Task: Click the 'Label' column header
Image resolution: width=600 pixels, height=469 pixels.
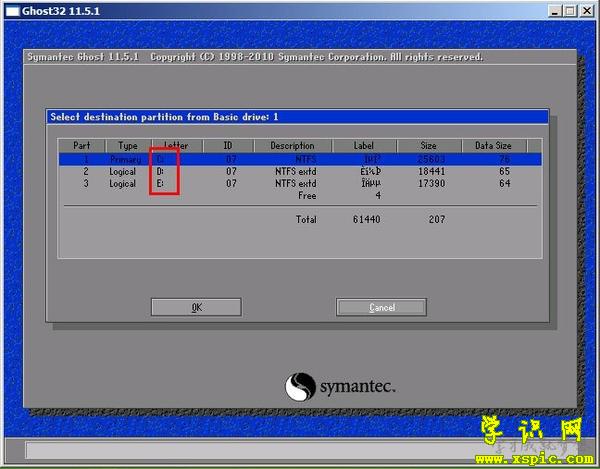Action: (364, 146)
